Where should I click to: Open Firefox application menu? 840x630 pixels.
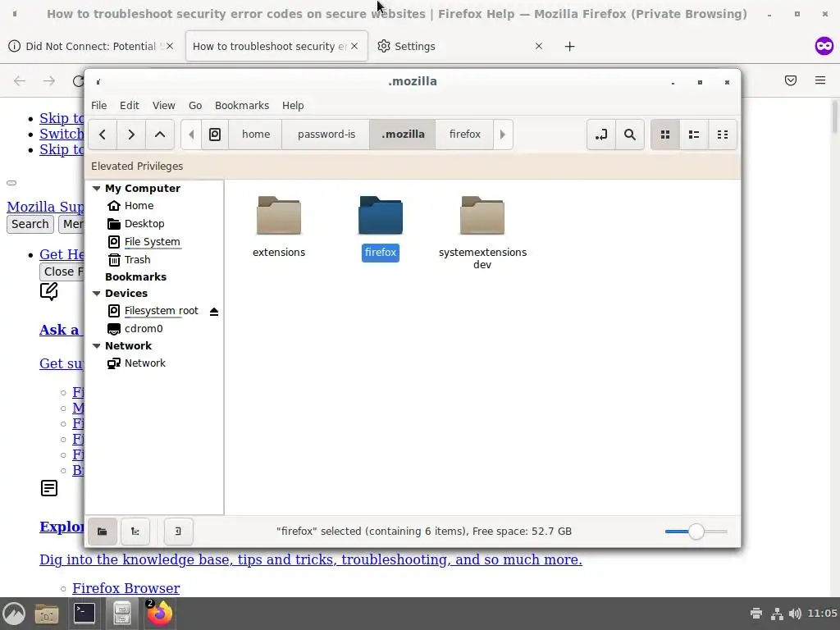820,81
